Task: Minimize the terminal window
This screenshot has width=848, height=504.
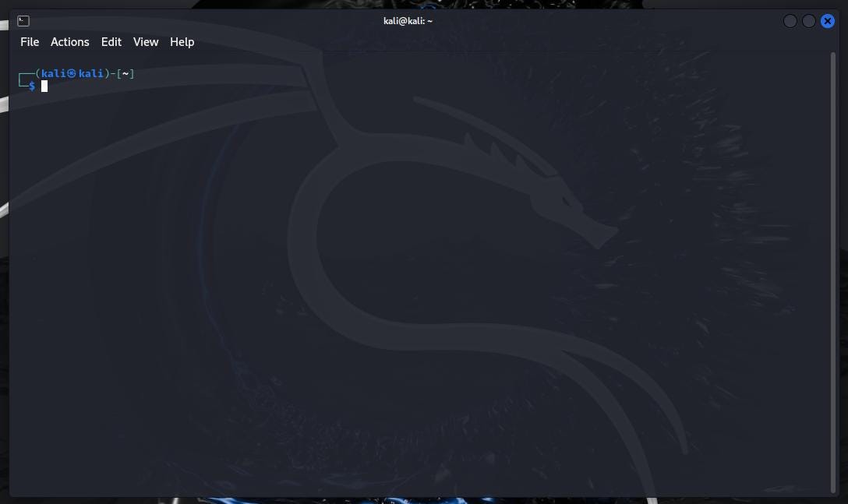Action: (x=790, y=21)
